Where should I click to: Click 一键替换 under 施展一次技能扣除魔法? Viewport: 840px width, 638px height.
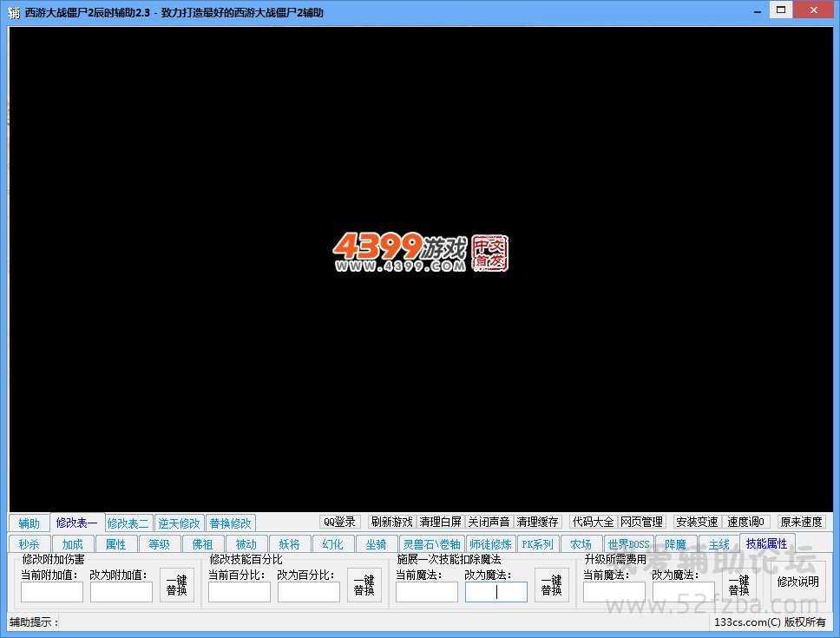pyautogui.click(x=552, y=586)
